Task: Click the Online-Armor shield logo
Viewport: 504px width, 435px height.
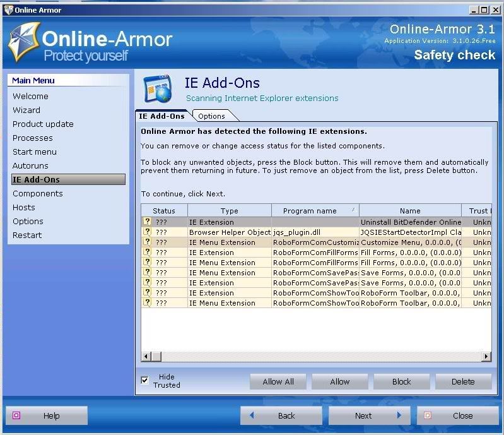Action: [x=25, y=42]
